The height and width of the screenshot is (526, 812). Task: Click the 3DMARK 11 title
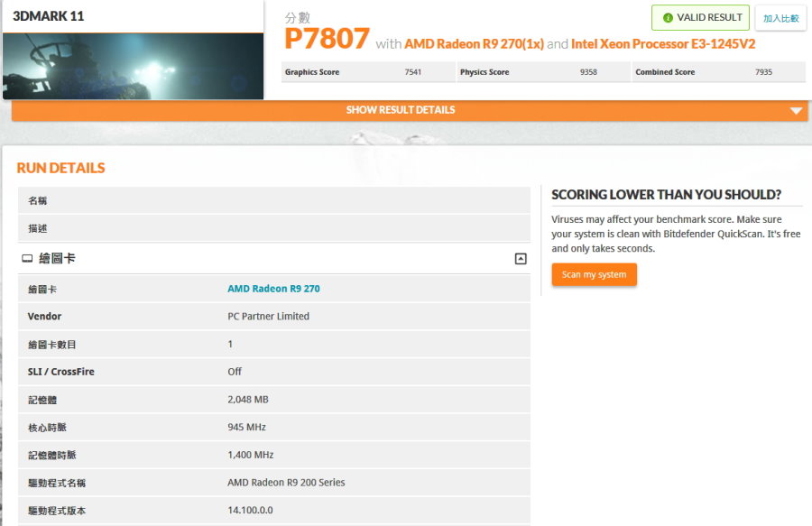tap(48, 16)
